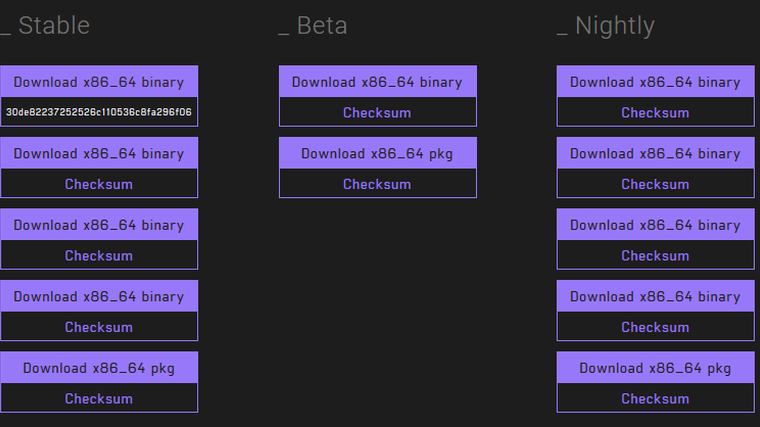Download the fourth Stable x86_64 binary

(x=99, y=296)
